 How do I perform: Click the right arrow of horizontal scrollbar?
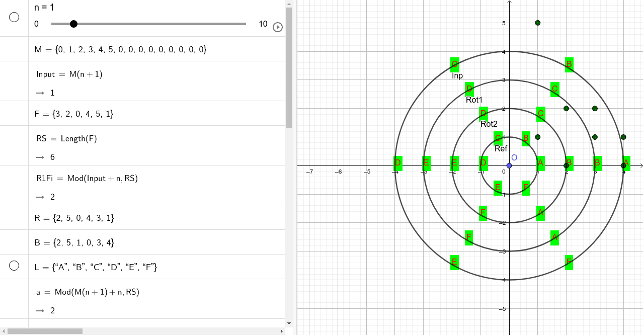[281, 330]
